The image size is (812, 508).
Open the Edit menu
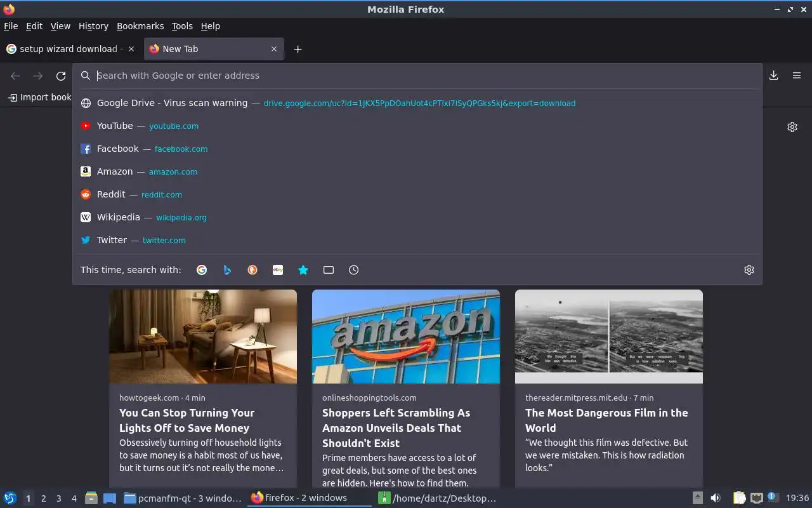[x=34, y=26]
